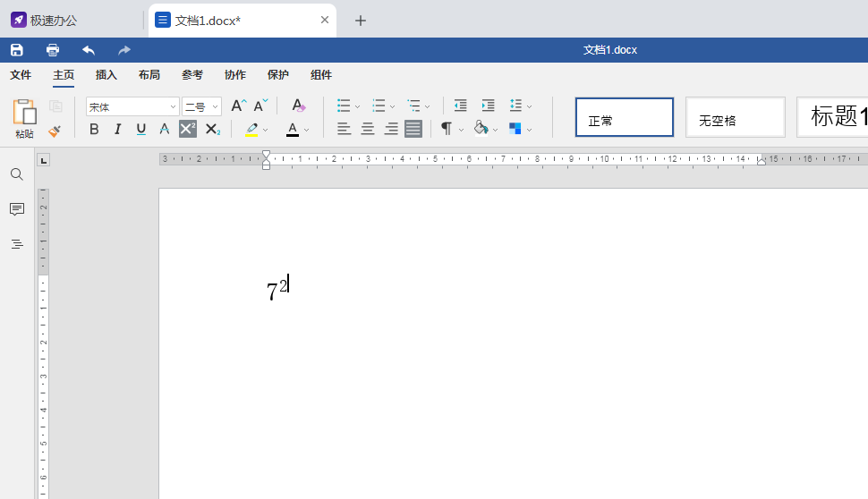The width and height of the screenshot is (868, 499).
Task: Switch to the 参考 ribbon tab
Action: coord(192,75)
